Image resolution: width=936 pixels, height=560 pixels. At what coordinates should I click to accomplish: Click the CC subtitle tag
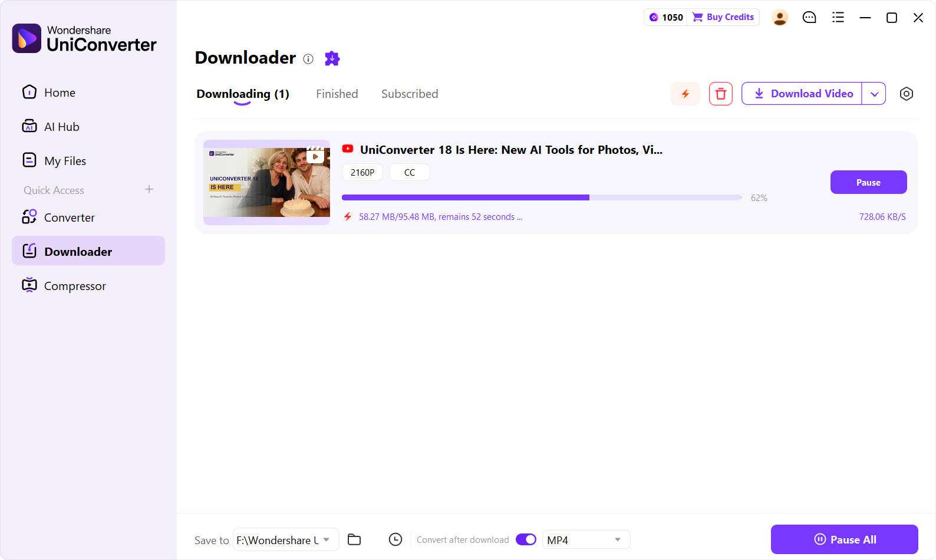[x=409, y=172]
